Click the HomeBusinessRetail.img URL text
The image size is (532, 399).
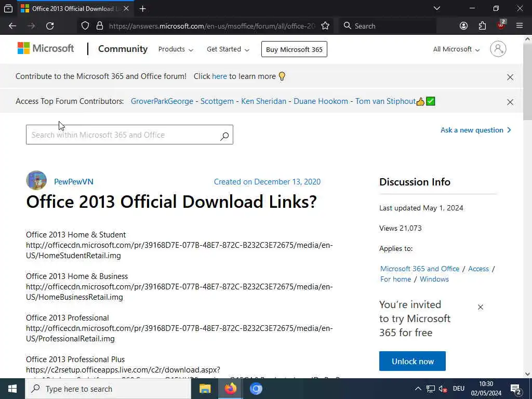tap(179, 292)
